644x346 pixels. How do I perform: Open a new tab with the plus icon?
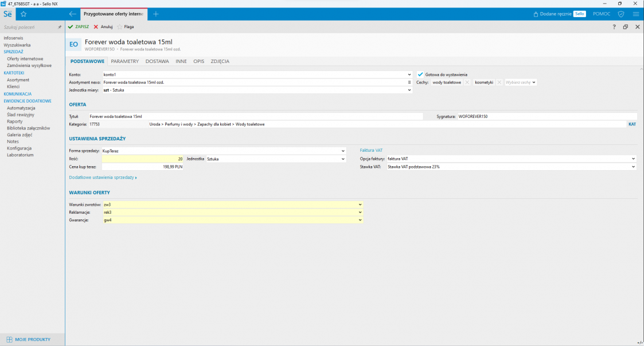coord(156,14)
